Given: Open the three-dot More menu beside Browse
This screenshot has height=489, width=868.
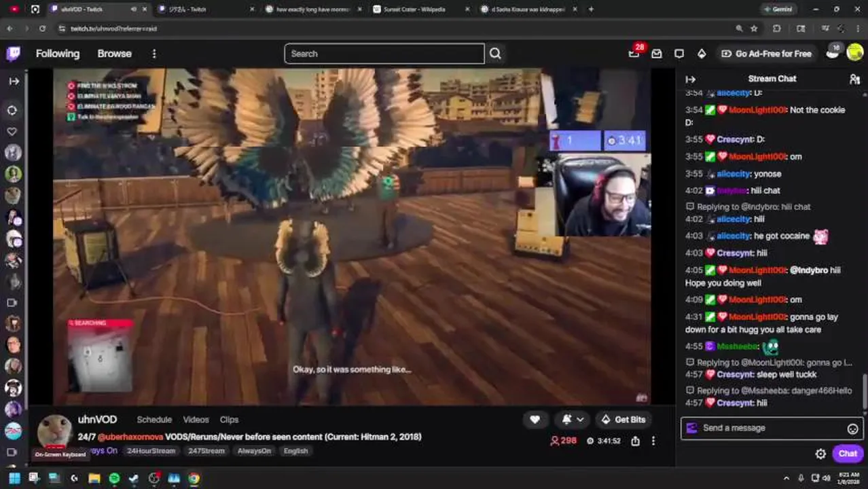Looking at the screenshot, I should click(x=154, y=54).
